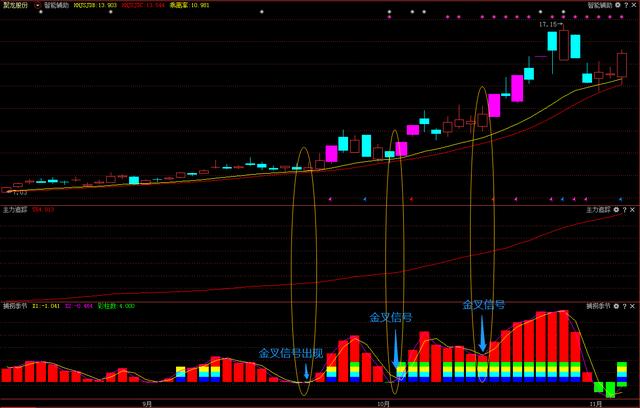This screenshot has width=640, height=408.
Task: Click the 金叉信号出现 annotation text
Action: [x=291, y=353]
